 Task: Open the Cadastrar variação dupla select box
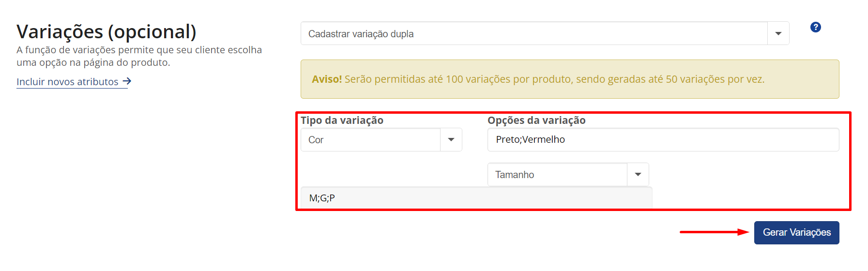pyautogui.click(x=545, y=33)
